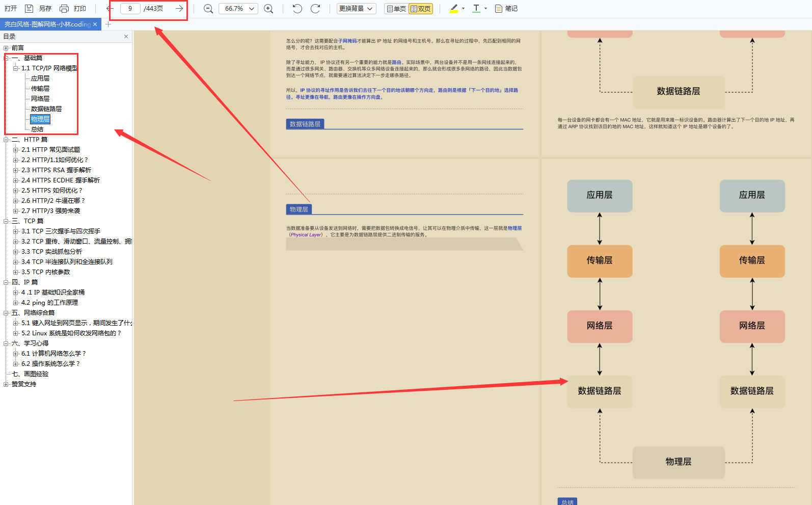Collapse the 五、网络综合篇 node
This screenshot has width=812, height=505.
(6, 313)
